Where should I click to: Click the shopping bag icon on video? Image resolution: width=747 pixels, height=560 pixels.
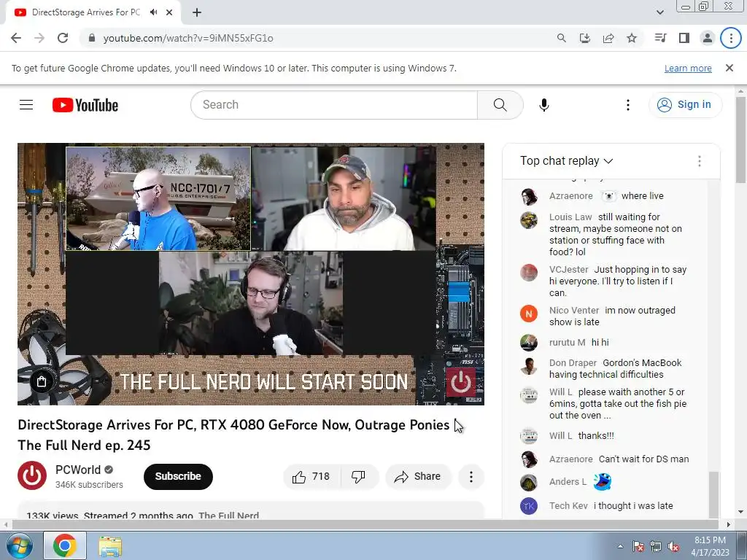(x=42, y=381)
